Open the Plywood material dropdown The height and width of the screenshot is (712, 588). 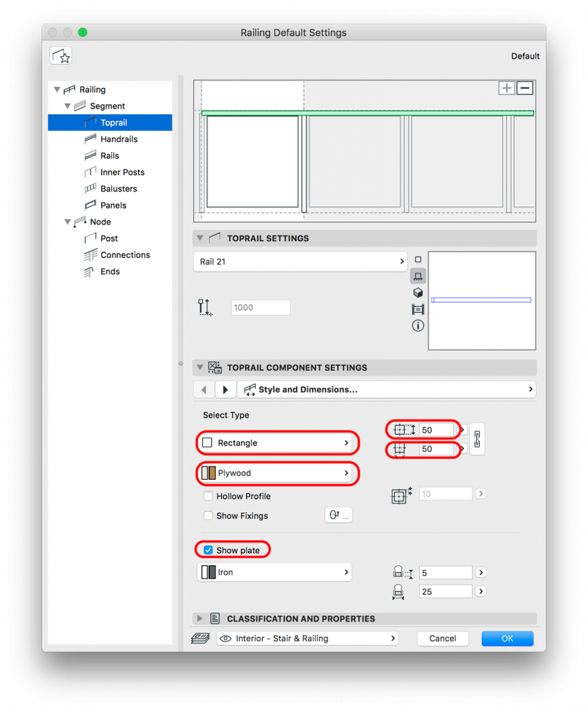point(276,473)
